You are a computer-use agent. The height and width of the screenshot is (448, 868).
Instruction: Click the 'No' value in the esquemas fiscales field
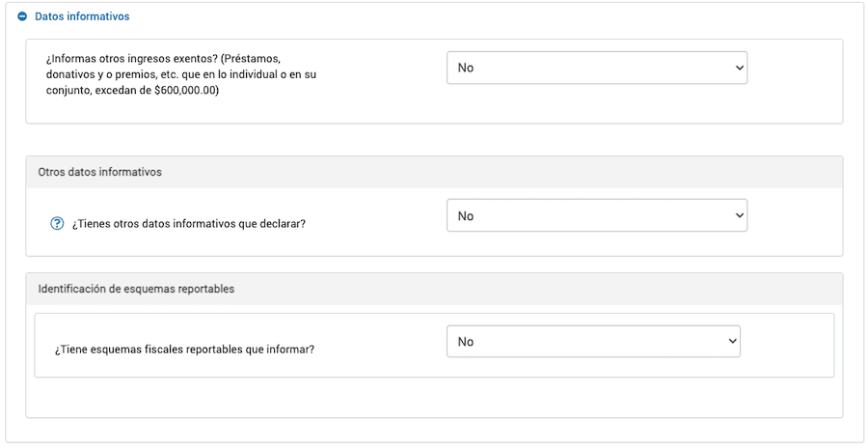466,342
